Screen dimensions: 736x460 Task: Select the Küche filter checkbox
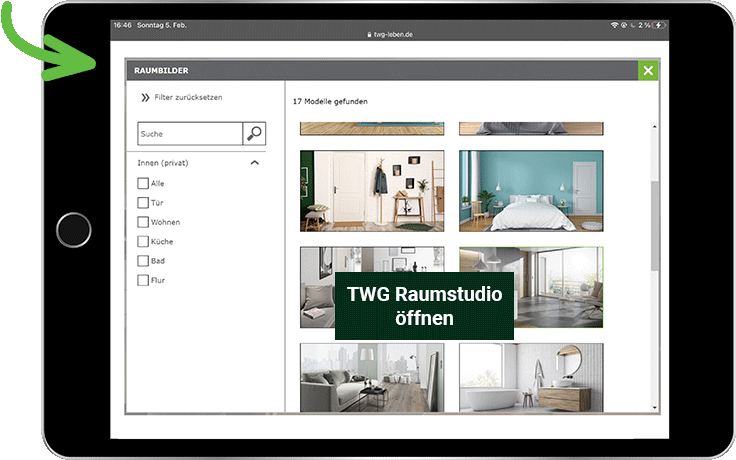(143, 241)
